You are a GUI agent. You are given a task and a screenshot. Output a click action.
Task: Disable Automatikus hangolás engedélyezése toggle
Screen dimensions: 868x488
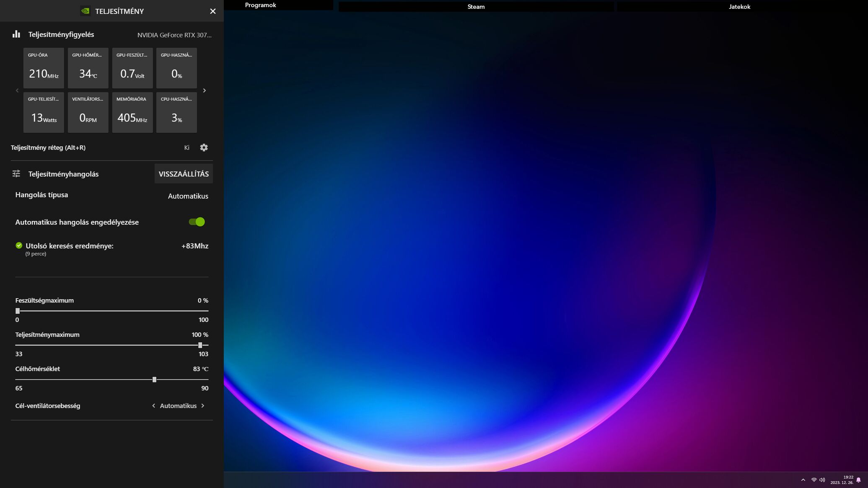click(197, 222)
